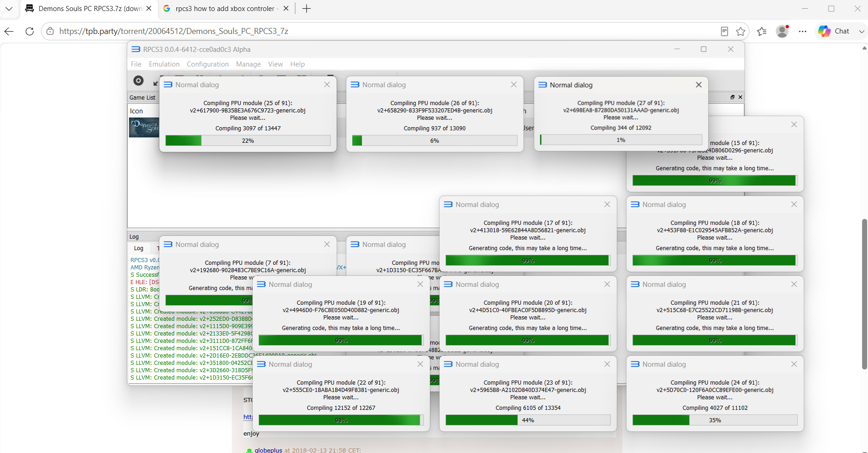View site information icon in address bar
This screenshot has height=453, width=868.
(50, 31)
